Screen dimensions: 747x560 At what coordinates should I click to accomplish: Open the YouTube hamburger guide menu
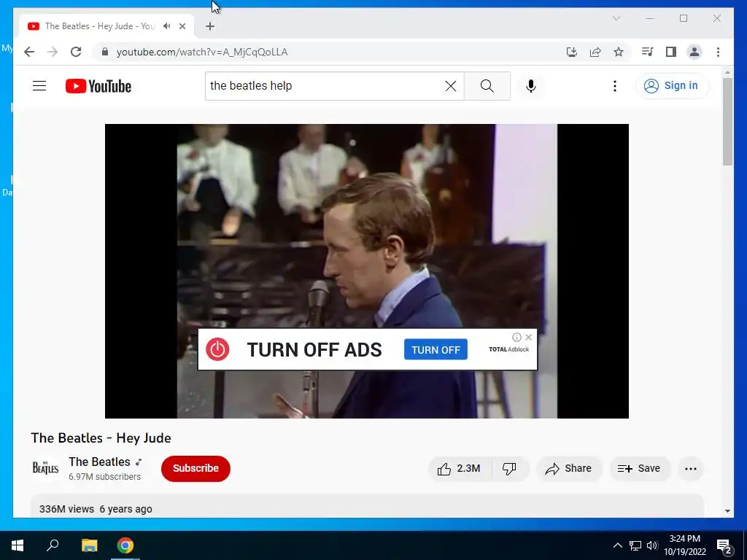[39, 86]
